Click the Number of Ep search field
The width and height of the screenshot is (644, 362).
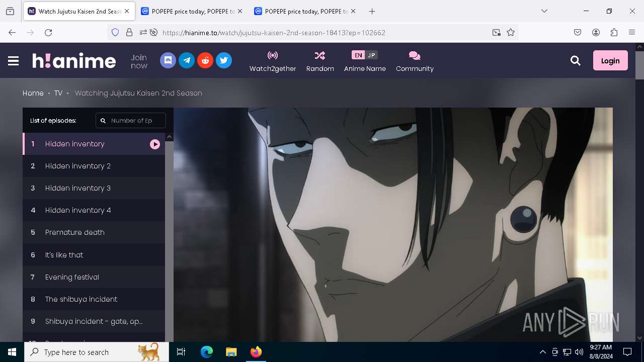tap(131, 121)
